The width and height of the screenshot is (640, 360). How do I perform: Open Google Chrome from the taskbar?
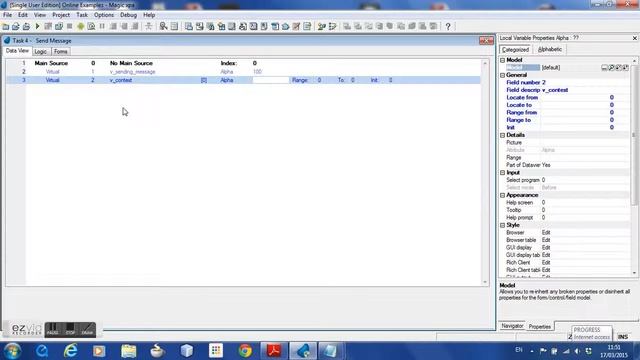click(245, 351)
